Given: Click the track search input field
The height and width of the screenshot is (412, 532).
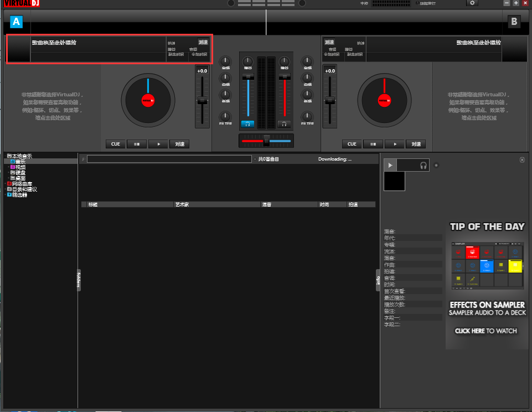Looking at the screenshot, I should (x=169, y=159).
